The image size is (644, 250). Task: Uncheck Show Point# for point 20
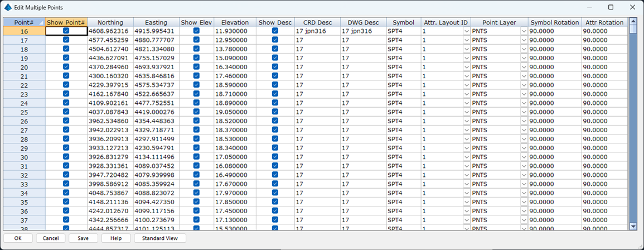[x=66, y=66]
